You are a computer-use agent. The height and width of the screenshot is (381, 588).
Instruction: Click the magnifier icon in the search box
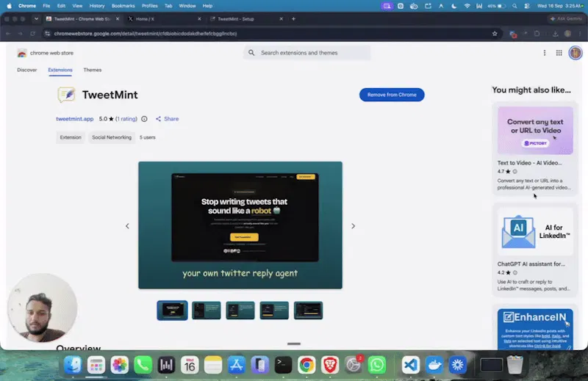click(x=251, y=53)
